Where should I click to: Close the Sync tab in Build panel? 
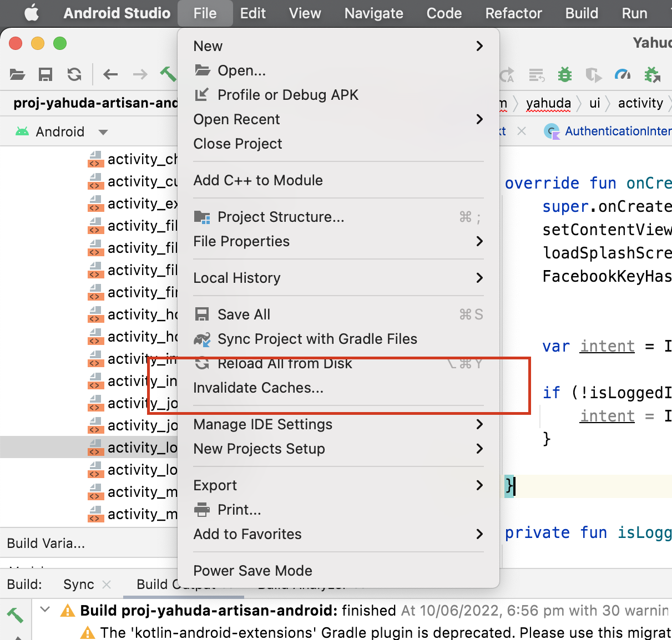pyautogui.click(x=107, y=584)
